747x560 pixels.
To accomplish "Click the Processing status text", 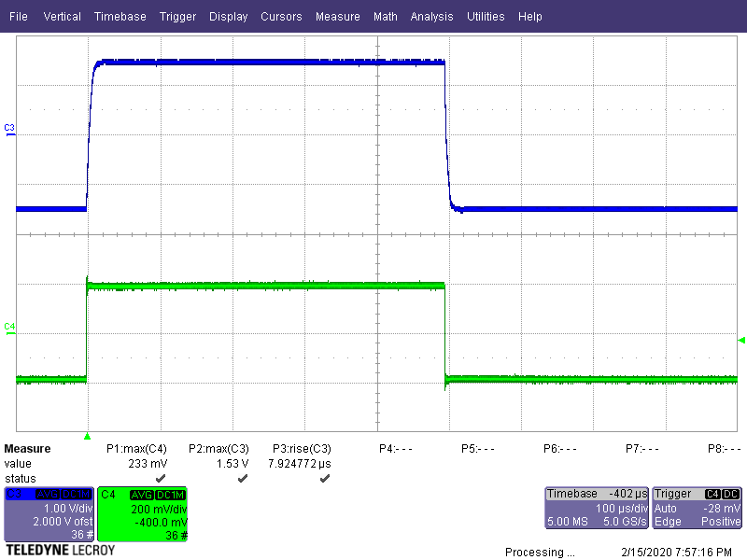I will coord(540,552).
